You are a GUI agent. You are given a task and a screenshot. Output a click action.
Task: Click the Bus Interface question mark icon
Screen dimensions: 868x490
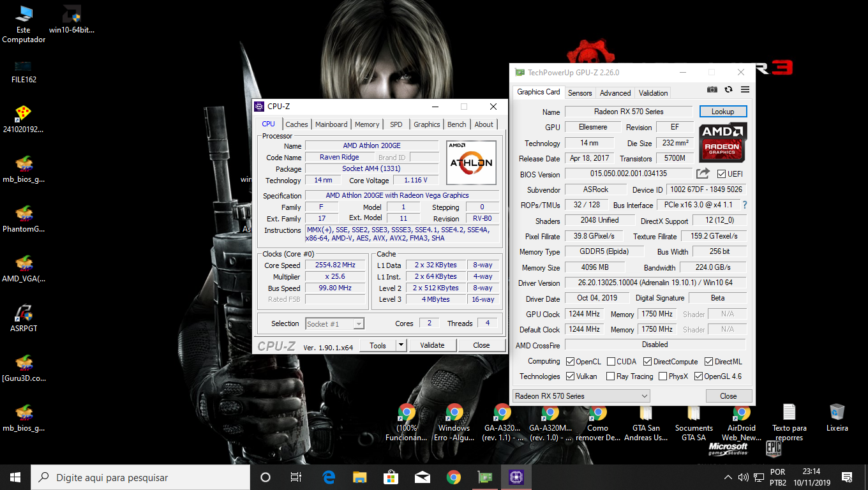tap(744, 205)
